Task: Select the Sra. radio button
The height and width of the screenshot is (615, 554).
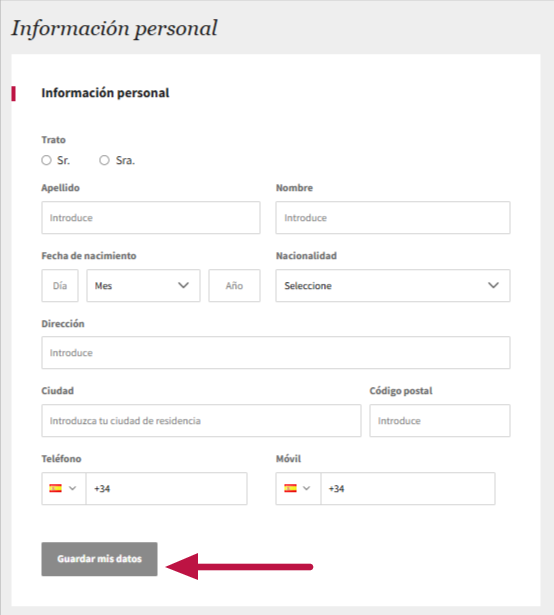Action: 104,160
